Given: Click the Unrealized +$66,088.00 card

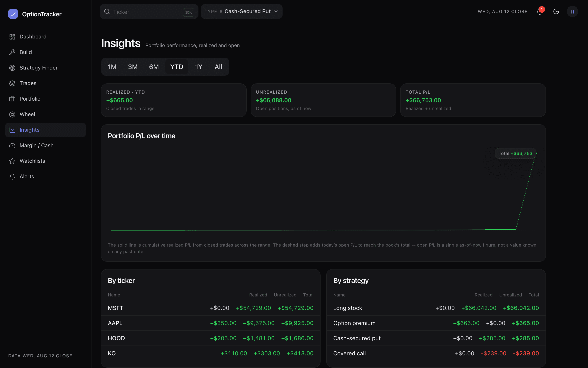Looking at the screenshot, I should (x=323, y=100).
